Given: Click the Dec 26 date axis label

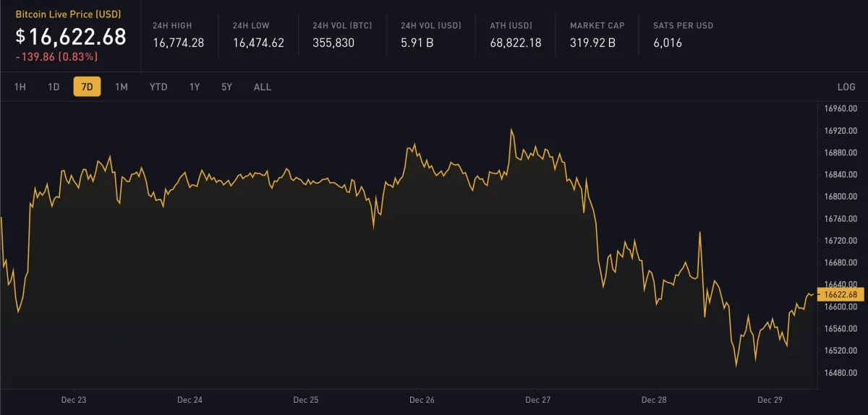Looking at the screenshot, I should pos(422,399).
